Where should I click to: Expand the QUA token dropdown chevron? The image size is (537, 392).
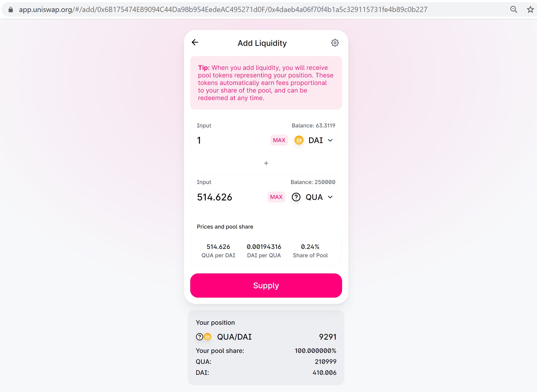click(330, 197)
